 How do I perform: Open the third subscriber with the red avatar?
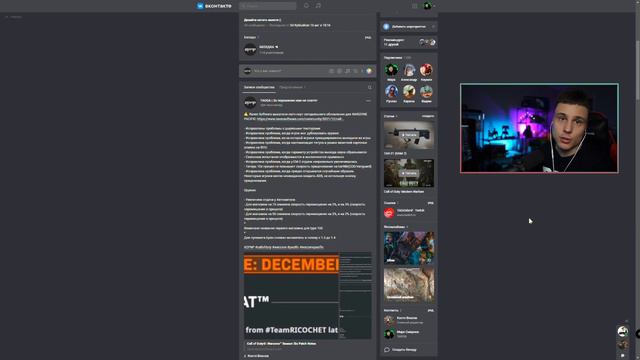click(x=426, y=70)
